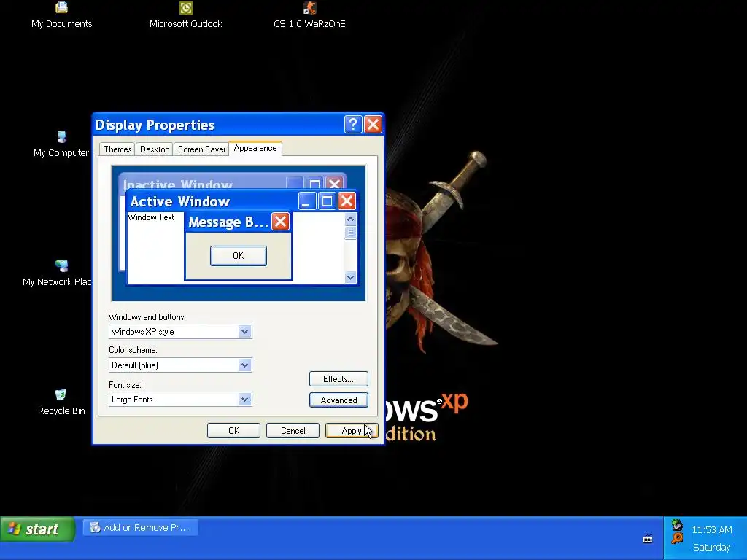Click the preview Active Window minimize icon

pyautogui.click(x=307, y=201)
